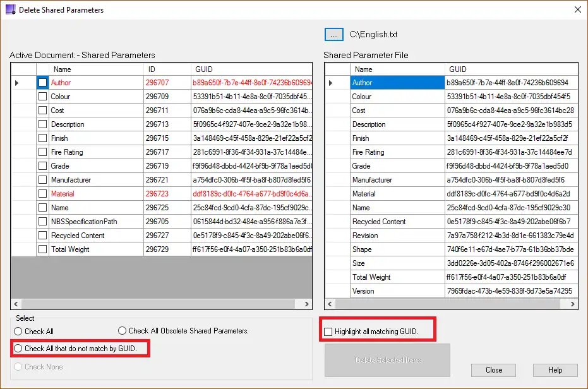Check the Author parameter checkbox
588x389 pixels.
pyautogui.click(x=42, y=83)
